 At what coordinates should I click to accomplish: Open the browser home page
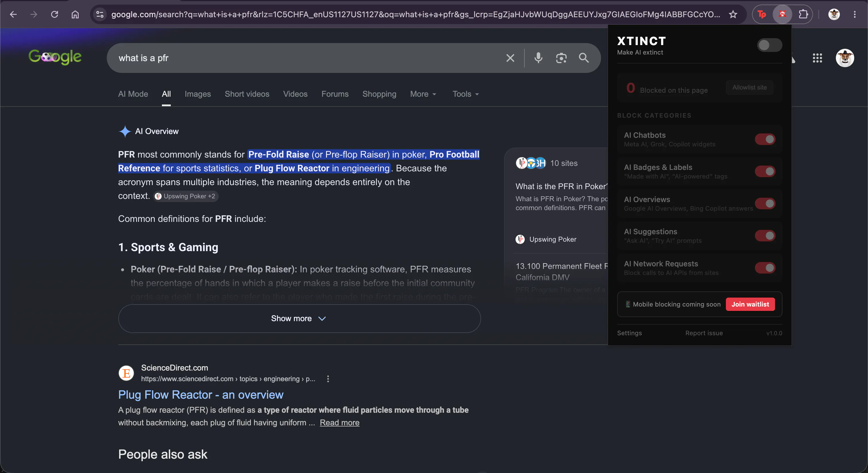(x=75, y=14)
